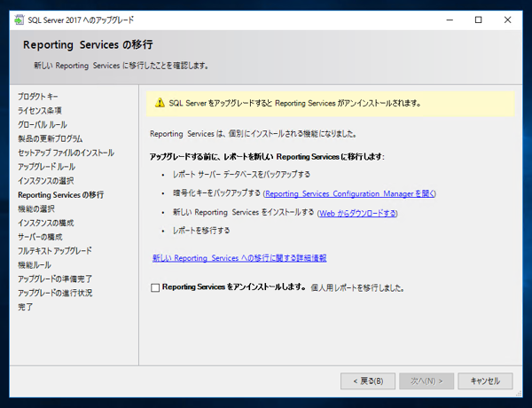The image size is (532, 408).
Task: Select the アップグレードの進行状況 step
Action: (x=55, y=293)
